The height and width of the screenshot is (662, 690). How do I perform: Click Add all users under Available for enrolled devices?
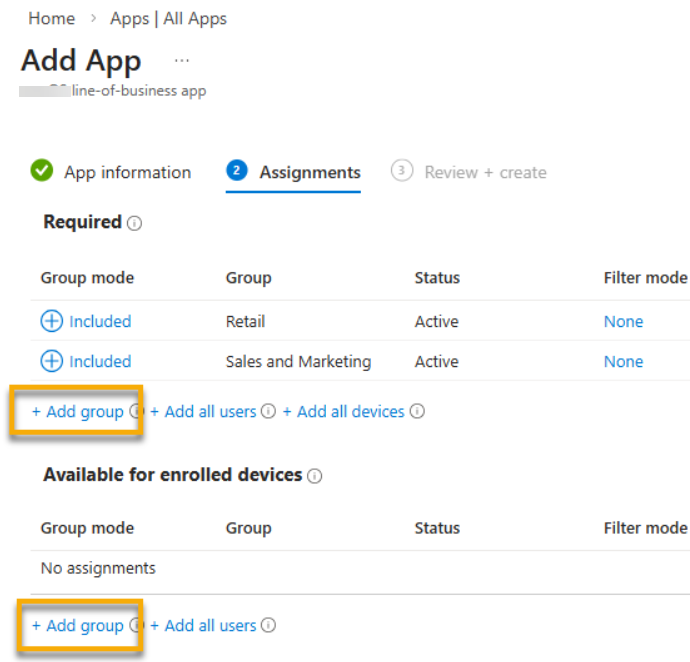[x=203, y=625]
